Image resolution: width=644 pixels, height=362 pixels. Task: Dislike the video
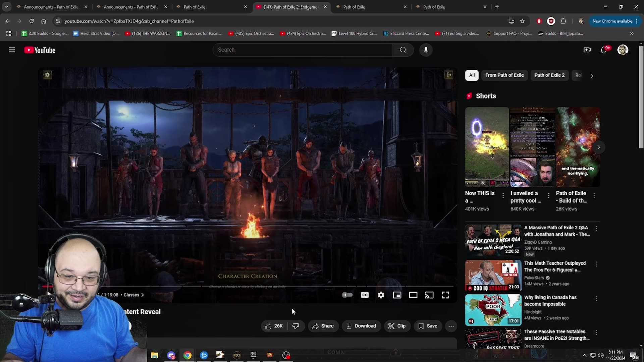tap(296, 326)
